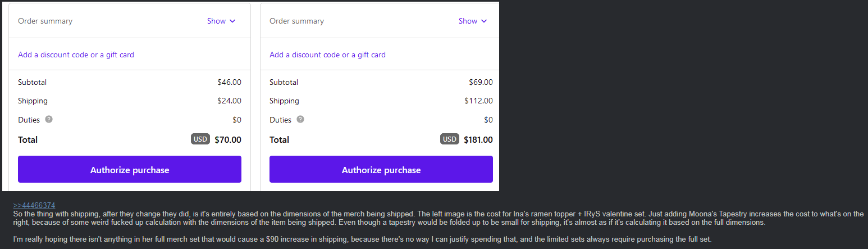Screen dimensions: 868x249
Task: Open the >>44466374 reply link
Action: point(34,205)
